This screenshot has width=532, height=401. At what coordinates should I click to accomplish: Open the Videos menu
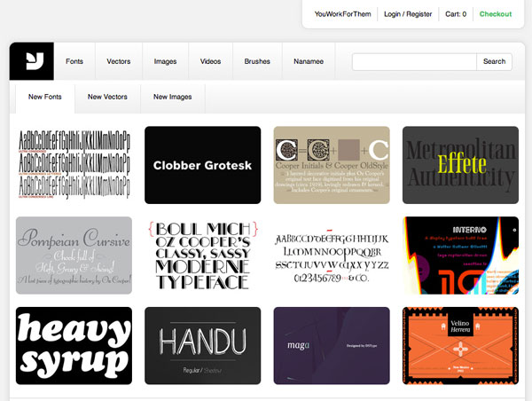210,61
